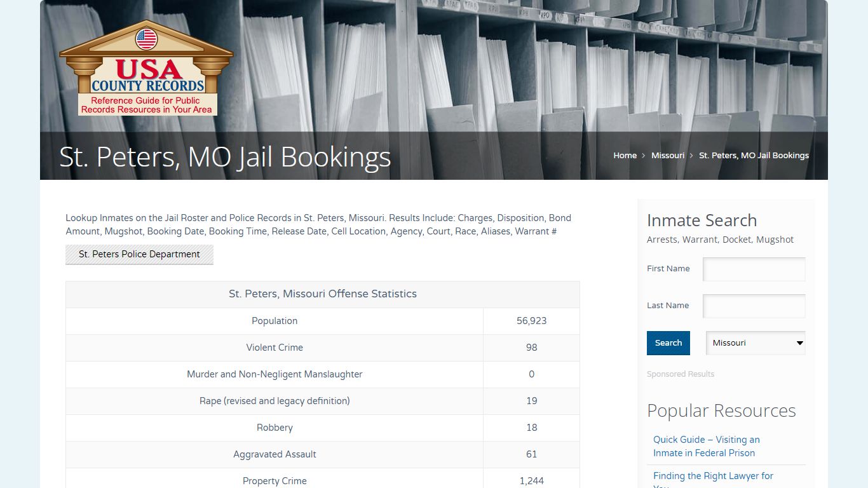Select the Aggravated Assault row label
This screenshot has height=488, width=868.
[x=275, y=454]
